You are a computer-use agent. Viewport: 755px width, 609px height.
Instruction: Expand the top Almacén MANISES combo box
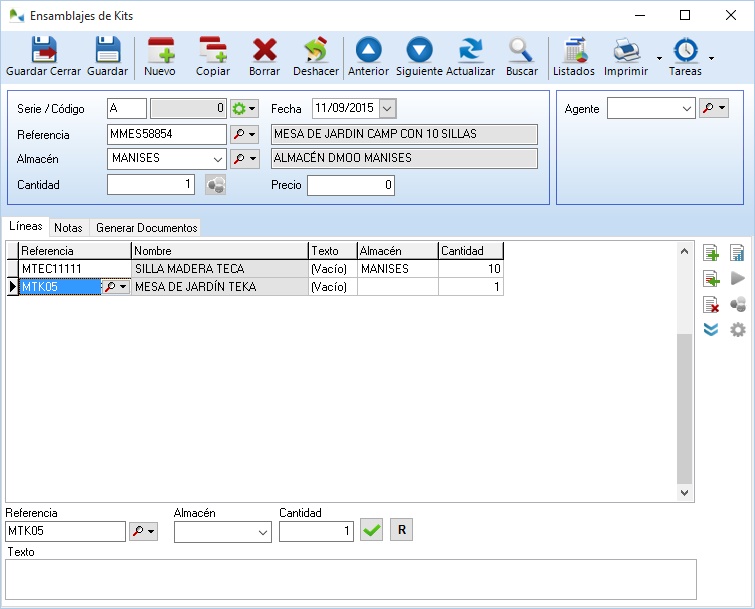pyautogui.click(x=218, y=158)
